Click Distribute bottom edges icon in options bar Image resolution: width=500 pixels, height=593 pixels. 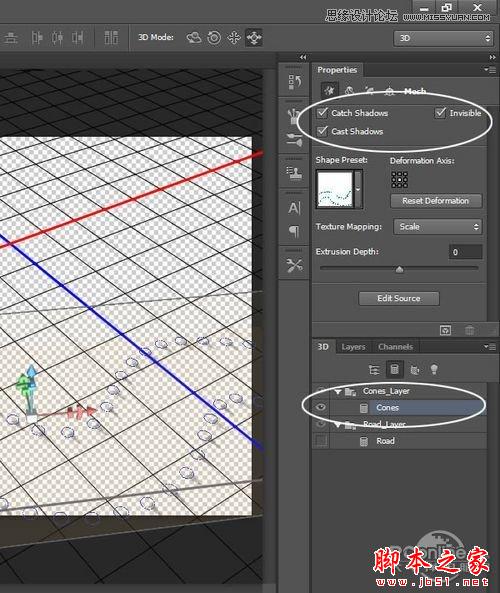[11, 38]
